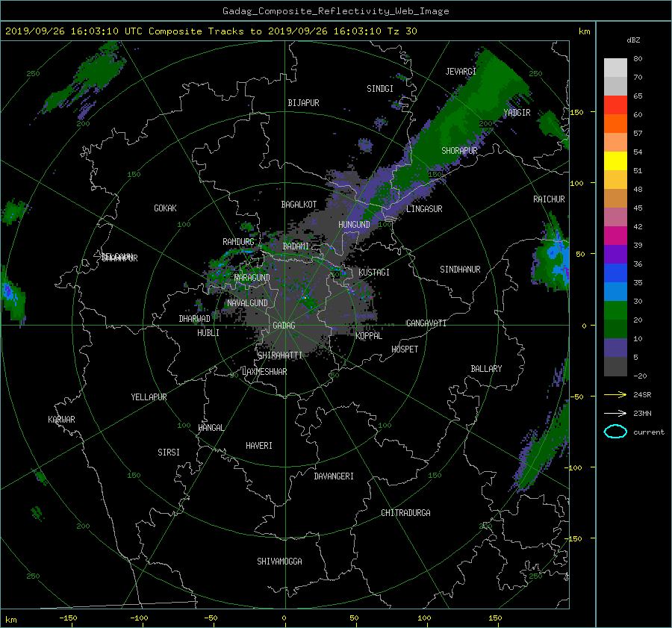Click the yellow 24SR track arrow icon
Image resolution: width=672 pixels, height=628 pixels.
pyautogui.click(x=615, y=394)
